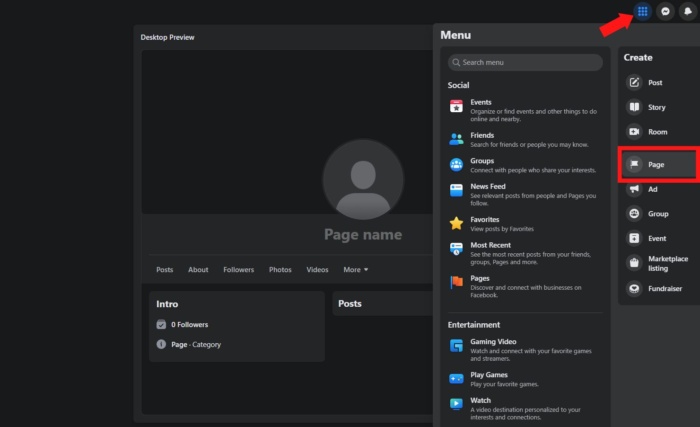Click the Favorites star icon

pos(456,223)
